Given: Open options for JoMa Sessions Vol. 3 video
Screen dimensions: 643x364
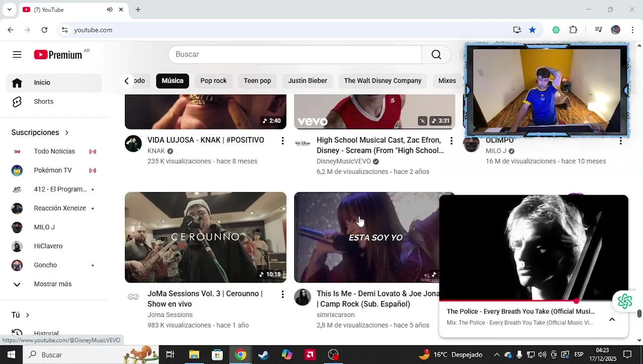Looking at the screenshot, I should (x=283, y=295).
